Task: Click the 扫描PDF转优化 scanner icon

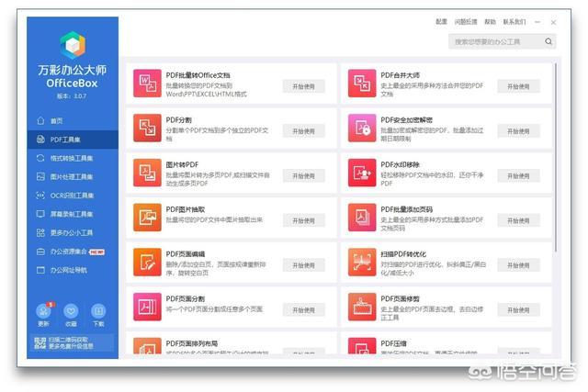Action: tap(362, 262)
